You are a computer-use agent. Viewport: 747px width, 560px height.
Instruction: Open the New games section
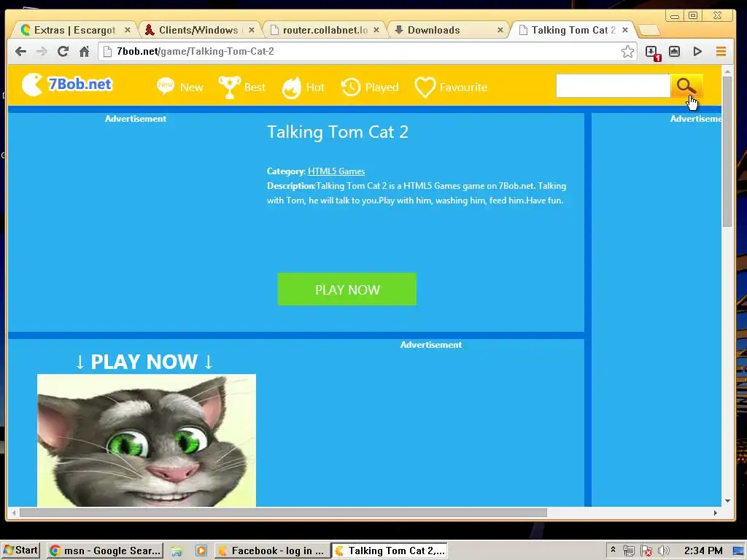[x=179, y=87]
